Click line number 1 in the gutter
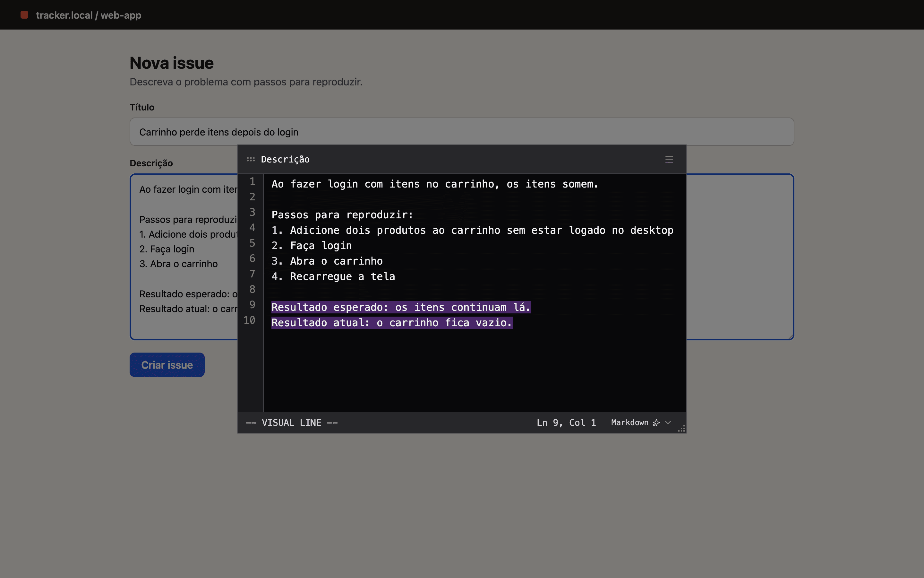This screenshot has width=924, height=578. [252, 181]
